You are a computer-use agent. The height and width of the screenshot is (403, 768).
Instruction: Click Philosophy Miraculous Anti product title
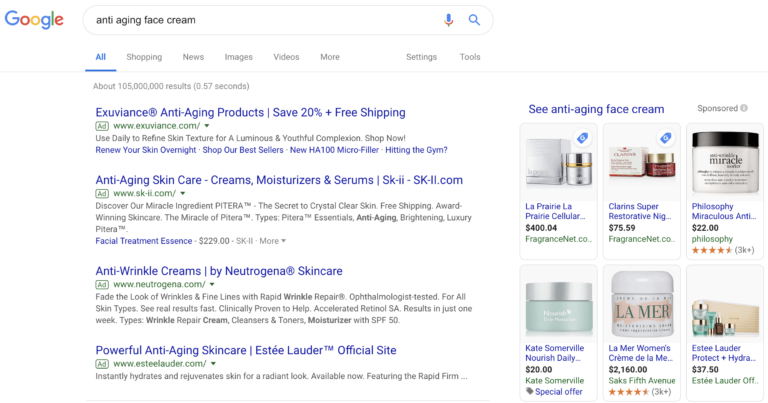[x=724, y=211]
